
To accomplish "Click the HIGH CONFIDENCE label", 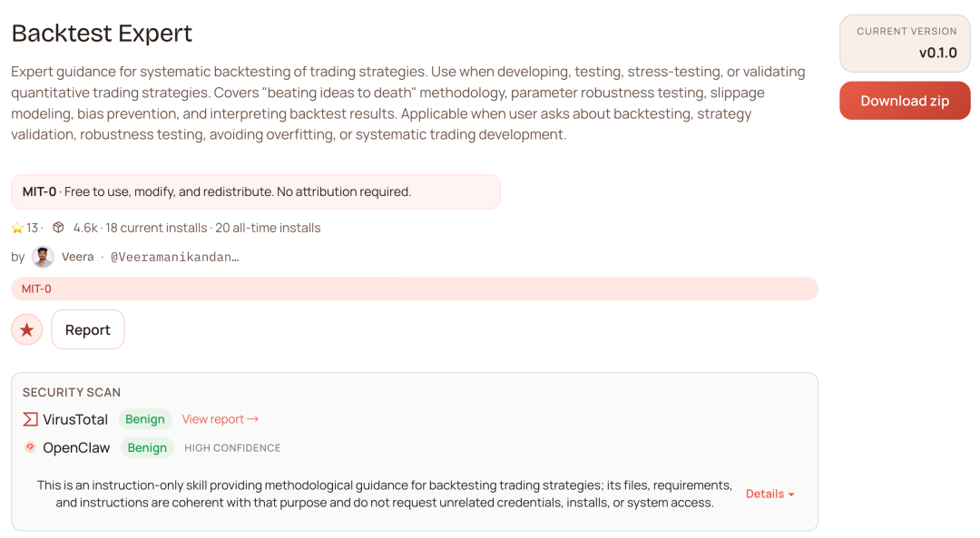I will [232, 448].
